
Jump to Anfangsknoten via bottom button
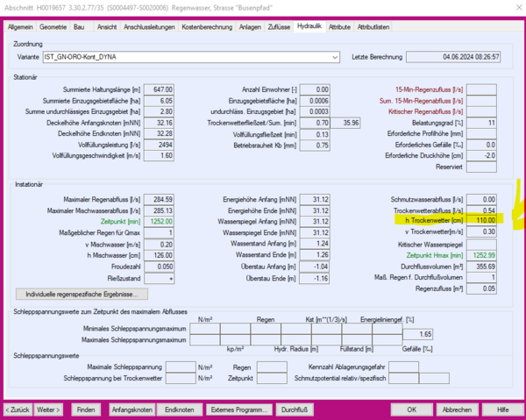tap(131, 409)
